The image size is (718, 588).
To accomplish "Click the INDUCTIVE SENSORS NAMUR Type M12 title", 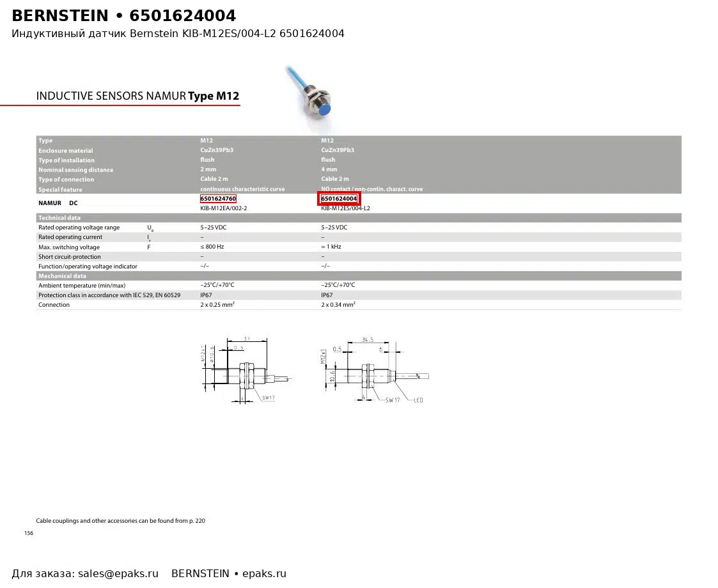I will pos(138,96).
